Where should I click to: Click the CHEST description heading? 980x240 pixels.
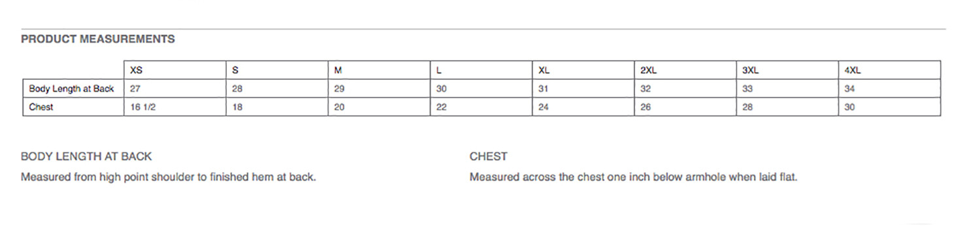point(489,157)
